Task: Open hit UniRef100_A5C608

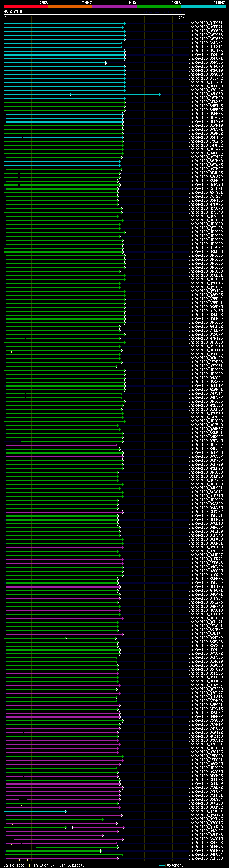Action: [205, 31]
